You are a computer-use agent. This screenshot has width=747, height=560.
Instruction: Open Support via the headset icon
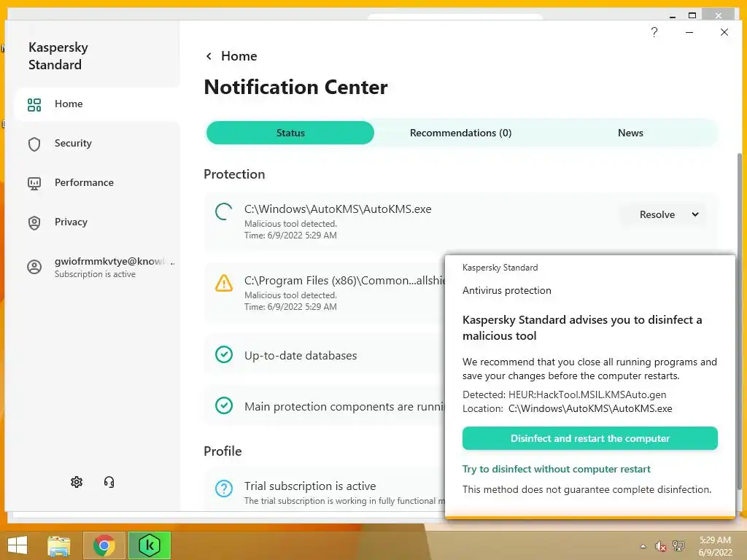tap(109, 483)
